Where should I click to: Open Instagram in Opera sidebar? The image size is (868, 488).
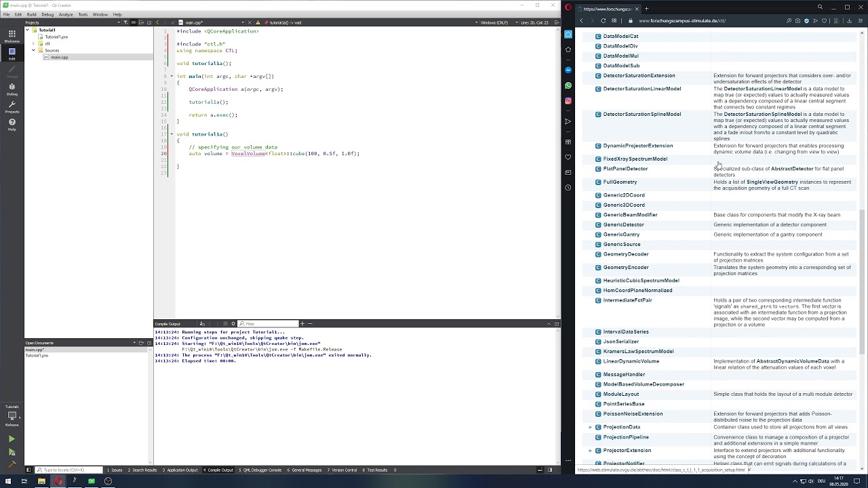[568, 101]
